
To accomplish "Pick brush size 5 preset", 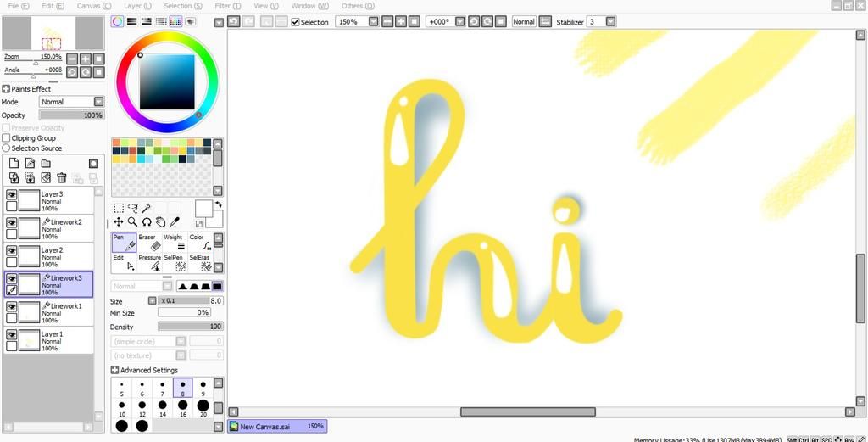I will coord(121,388).
